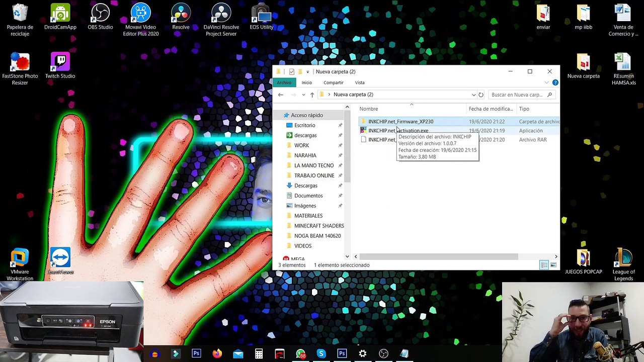Open the OBS Studio desktop shortcut
This screenshot has height=362, width=644.
tap(100, 17)
